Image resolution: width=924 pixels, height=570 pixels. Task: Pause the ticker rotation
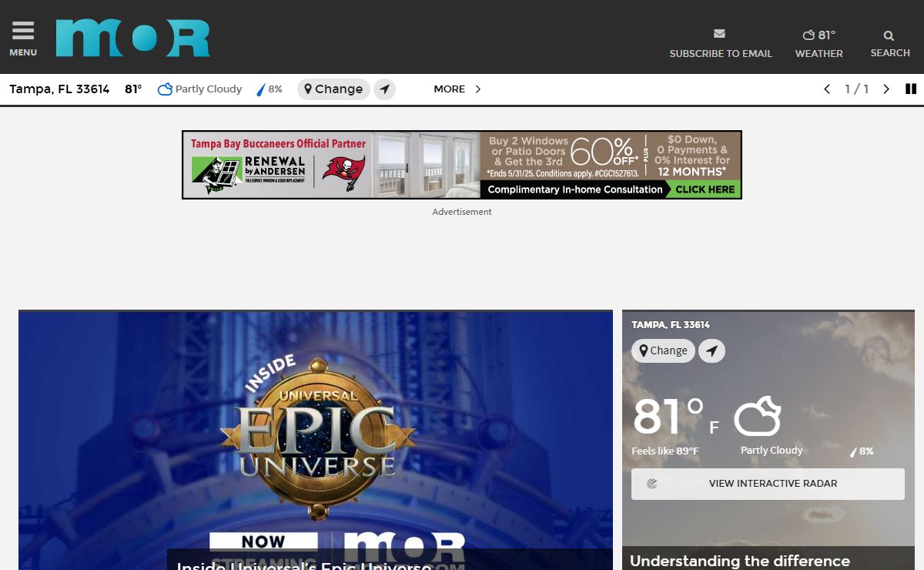(911, 89)
